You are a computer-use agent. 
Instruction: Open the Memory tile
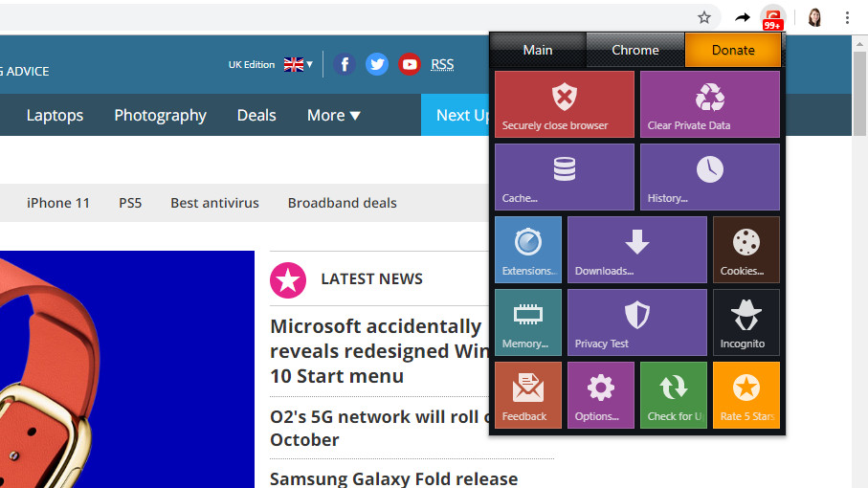528,322
